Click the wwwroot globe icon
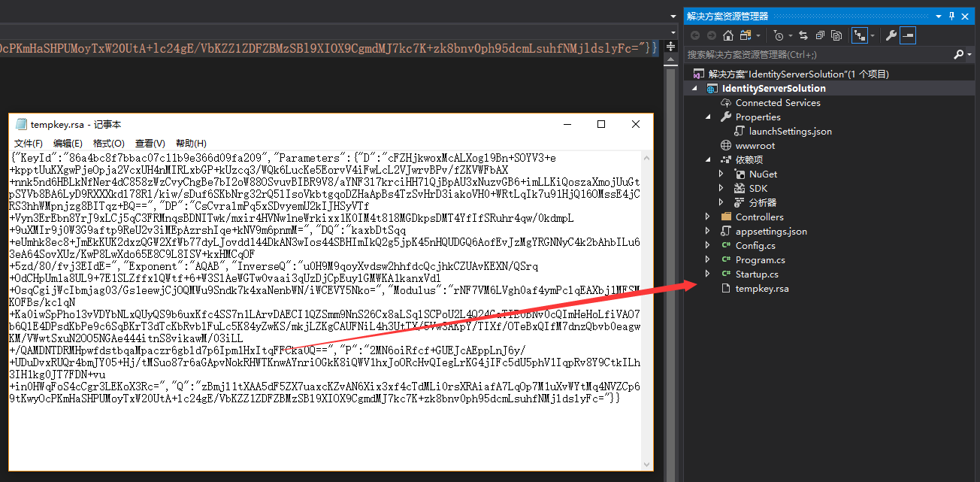The width and height of the screenshot is (980, 482). pos(726,145)
